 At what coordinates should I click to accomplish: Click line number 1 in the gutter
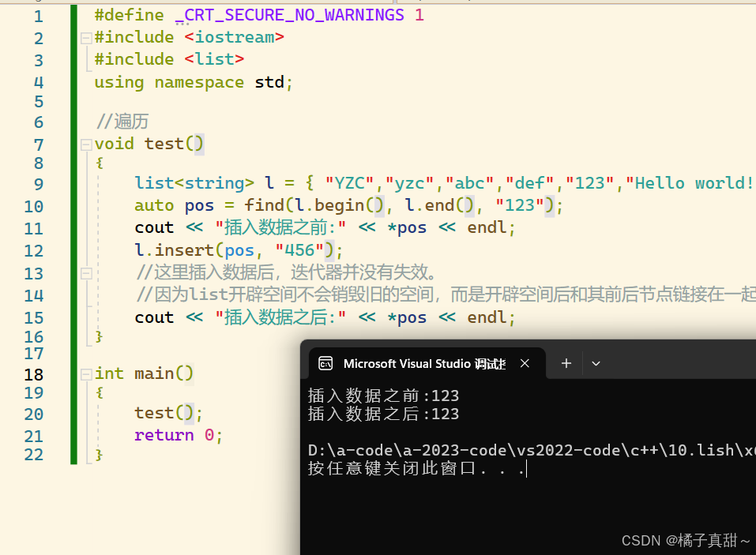(x=39, y=17)
